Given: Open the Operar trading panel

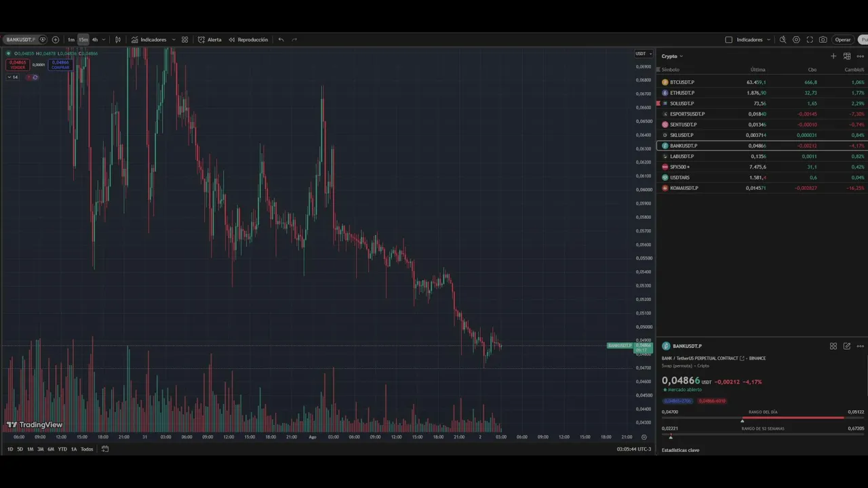Looking at the screenshot, I should (x=842, y=39).
